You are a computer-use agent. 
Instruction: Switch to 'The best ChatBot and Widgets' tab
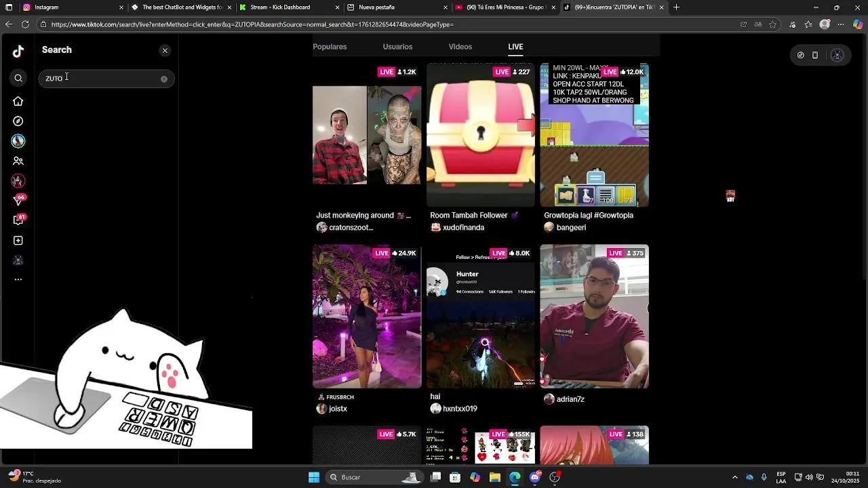pos(181,7)
